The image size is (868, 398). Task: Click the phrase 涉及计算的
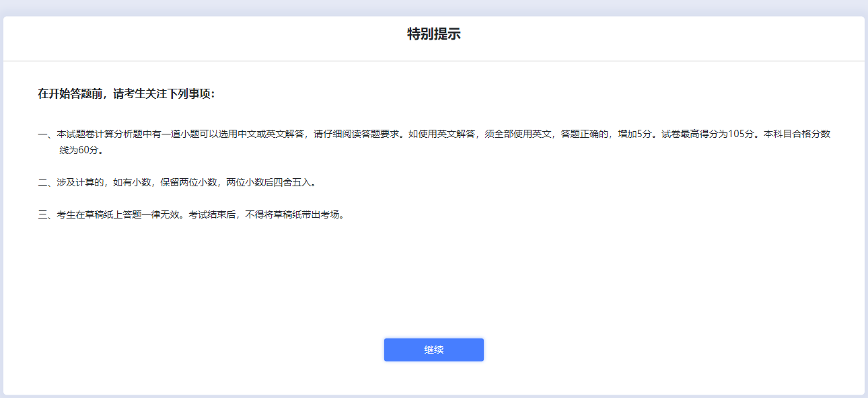pyautogui.click(x=81, y=182)
